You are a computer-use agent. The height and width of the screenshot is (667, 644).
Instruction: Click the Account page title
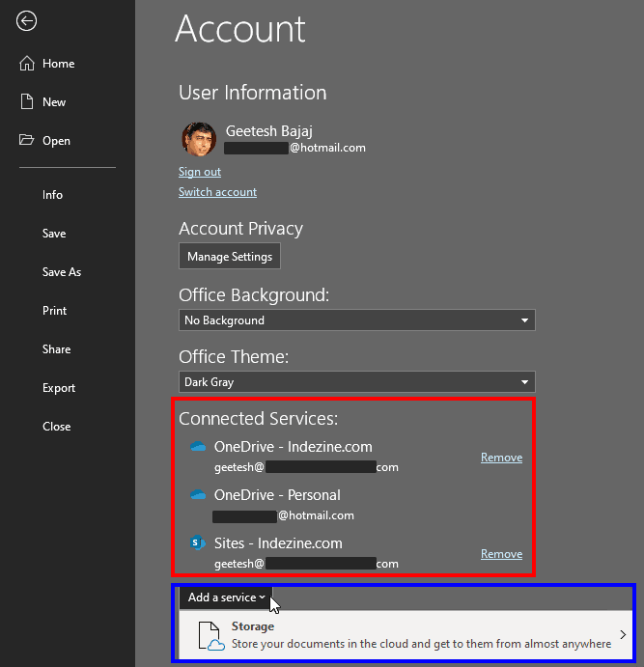coord(239,29)
